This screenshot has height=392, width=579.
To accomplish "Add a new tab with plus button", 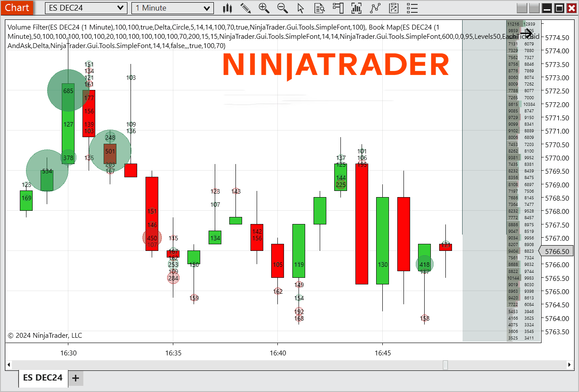I will (75, 378).
